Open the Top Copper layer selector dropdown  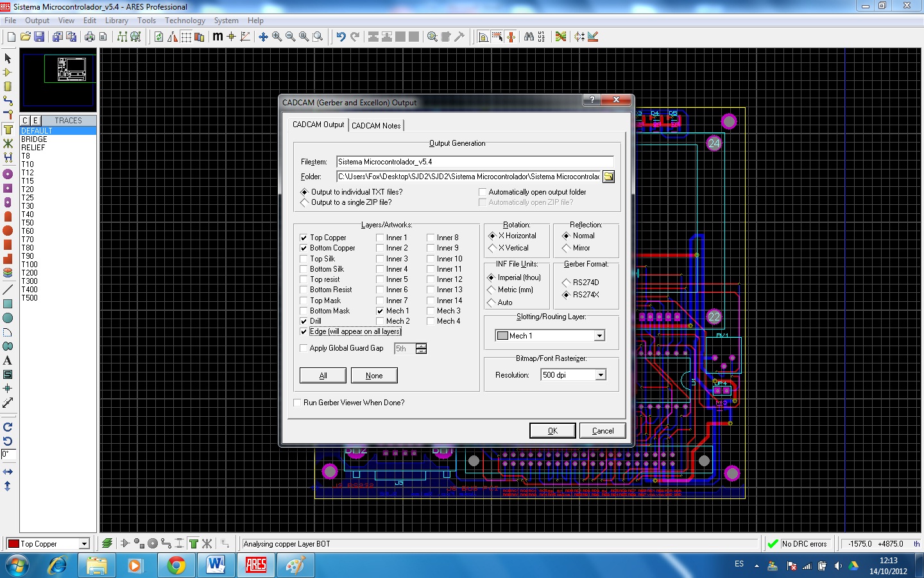click(x=83, y=544)
